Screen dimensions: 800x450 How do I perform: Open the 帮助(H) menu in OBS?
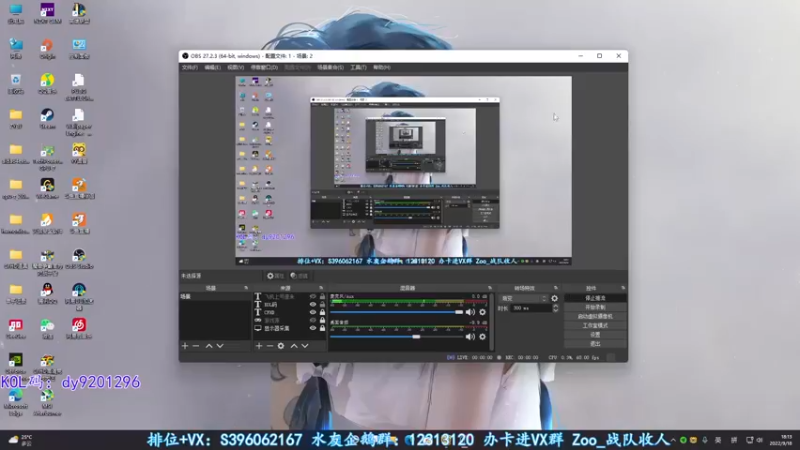point(382,67)
